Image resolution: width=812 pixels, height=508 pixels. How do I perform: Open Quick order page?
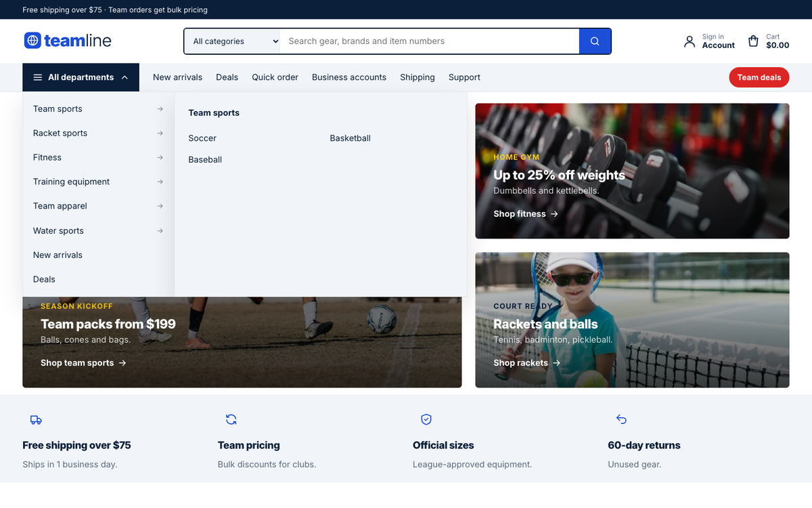(x=275, y=77)
